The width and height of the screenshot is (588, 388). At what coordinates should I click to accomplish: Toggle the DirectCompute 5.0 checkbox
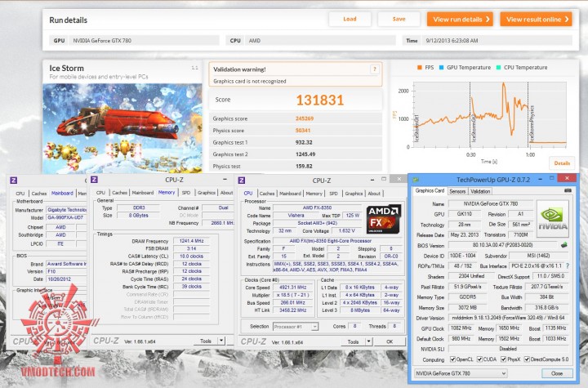tap(527, 359)
